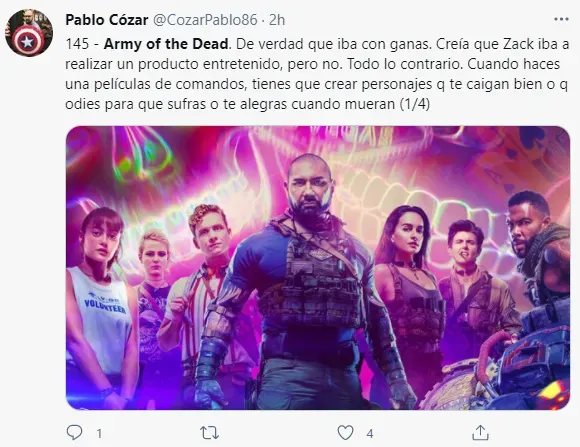This screenshot has height=447, width=580.
Task: Open the Army of the Dead poster image
Action: click(x=318, y=268)
